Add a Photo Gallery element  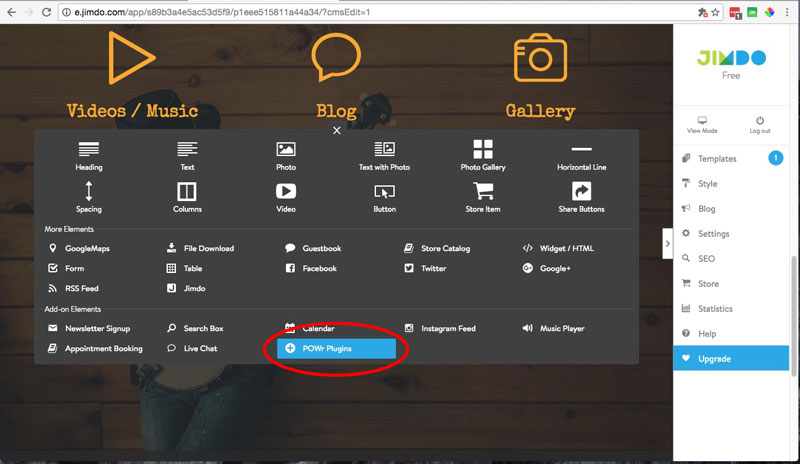tap(483, 155)
